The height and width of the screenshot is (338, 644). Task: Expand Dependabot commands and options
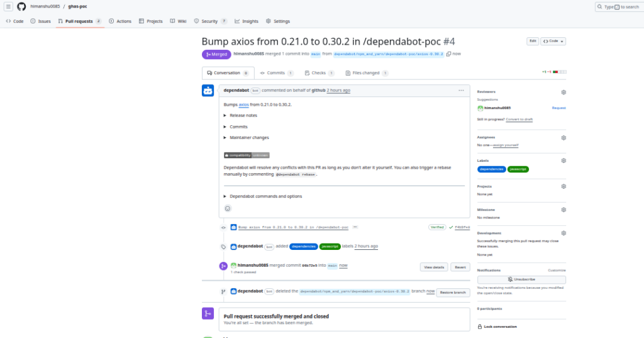point(264,196)
